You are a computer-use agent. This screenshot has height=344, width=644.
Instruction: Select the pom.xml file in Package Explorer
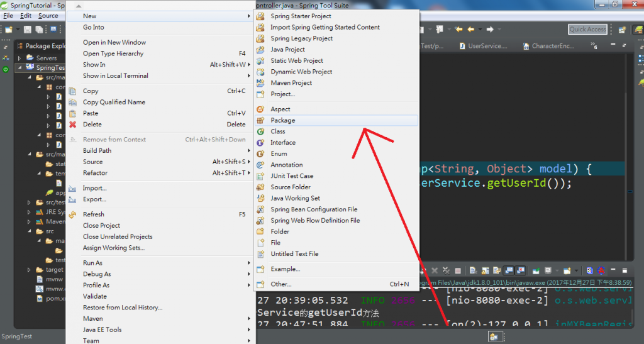coord(51,299)
